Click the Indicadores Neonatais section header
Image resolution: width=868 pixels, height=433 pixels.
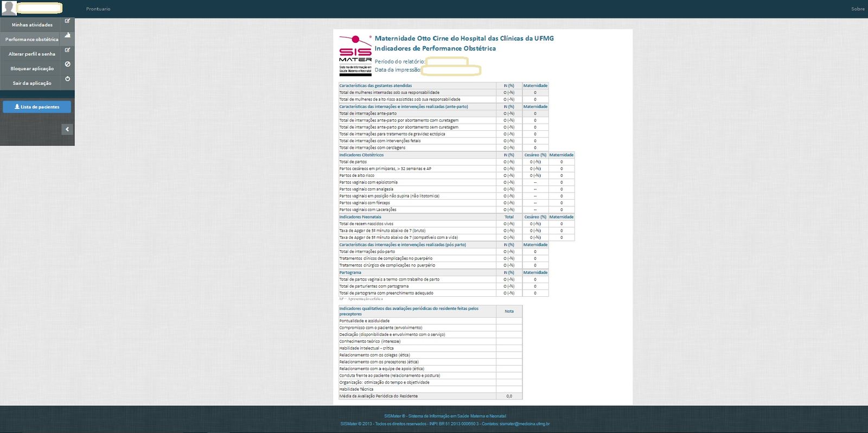pos(360,217)
